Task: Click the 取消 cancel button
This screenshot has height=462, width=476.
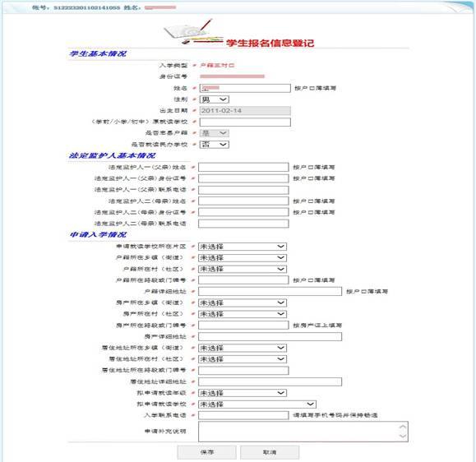Action: click(x=270, y=452)
